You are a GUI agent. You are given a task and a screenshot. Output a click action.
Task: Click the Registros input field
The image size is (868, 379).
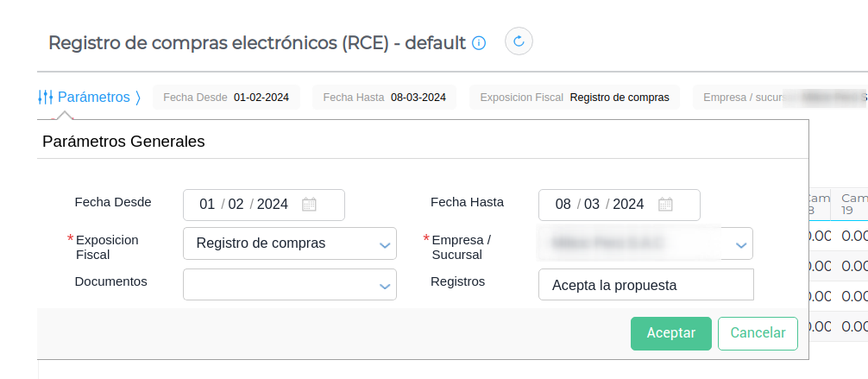click(645, 285)
